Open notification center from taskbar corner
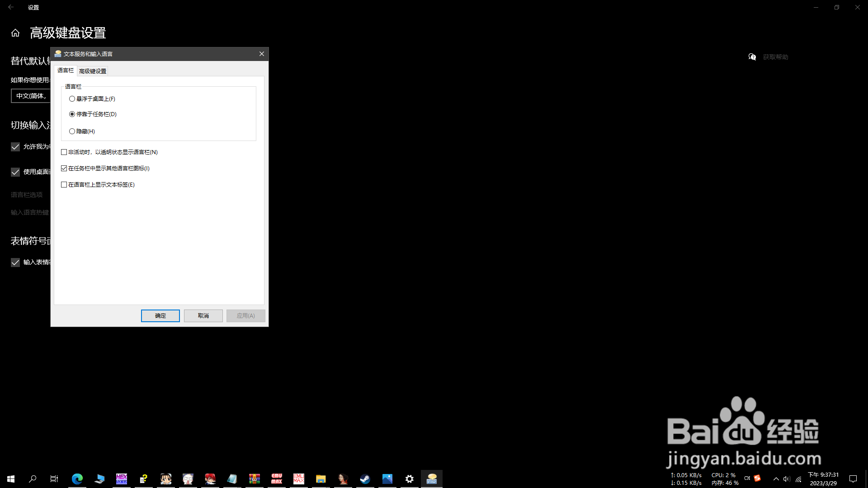This screenshot has height=488, width=868. click(853, 479)
